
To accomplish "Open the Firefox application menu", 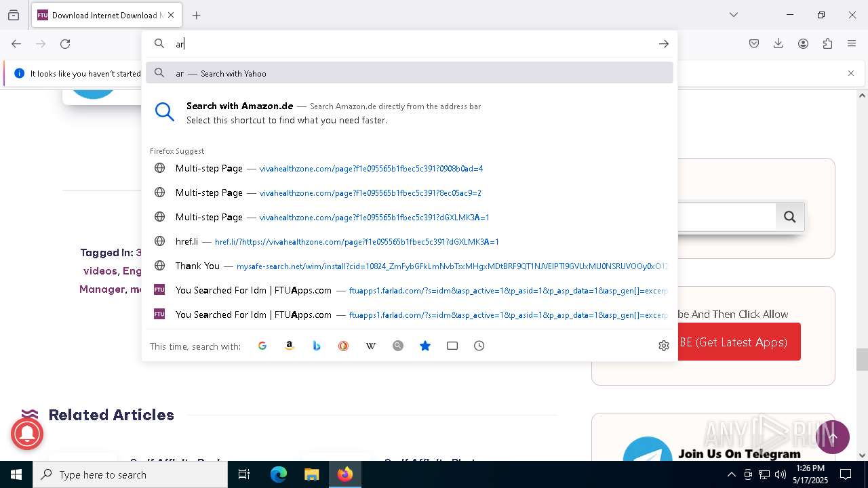I will [852, 43].
